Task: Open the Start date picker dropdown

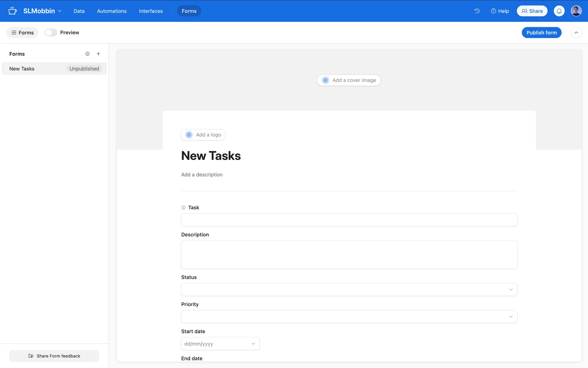Action: pos(220,344)
